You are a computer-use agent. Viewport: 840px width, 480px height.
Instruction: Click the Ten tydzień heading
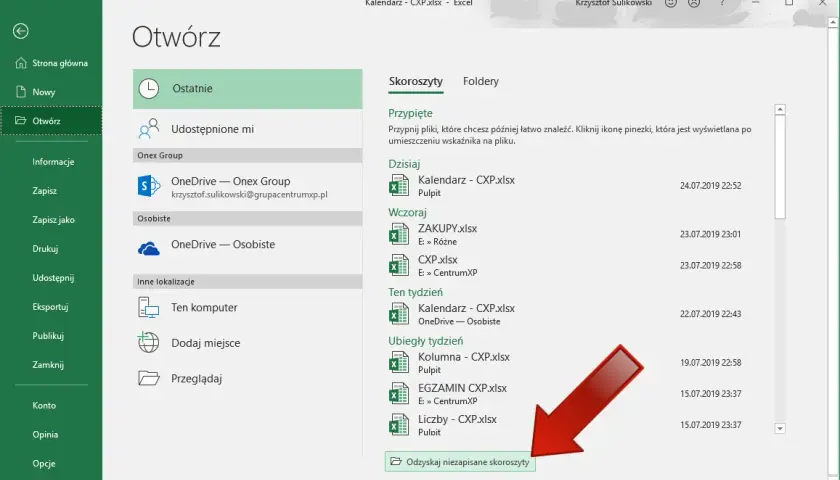coord(416,292)
